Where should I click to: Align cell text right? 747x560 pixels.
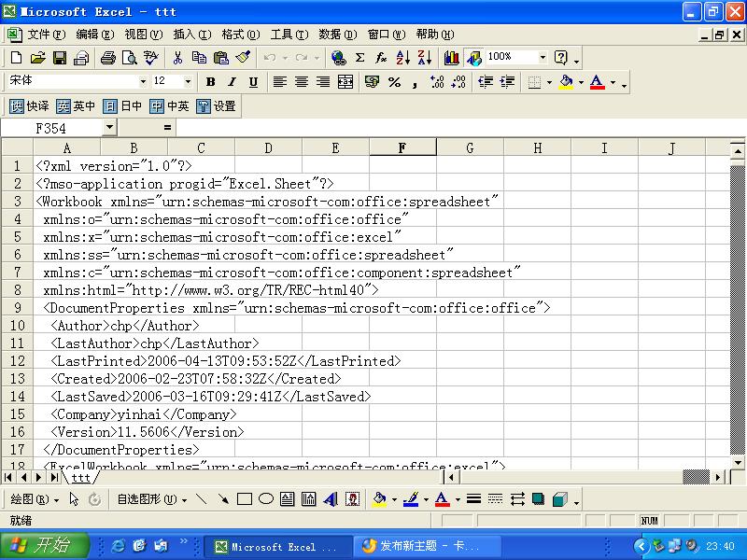[323, 82]
